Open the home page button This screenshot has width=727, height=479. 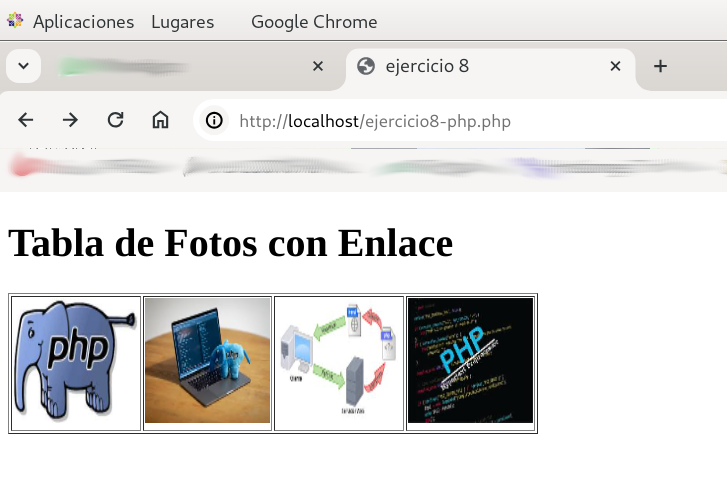160,121
